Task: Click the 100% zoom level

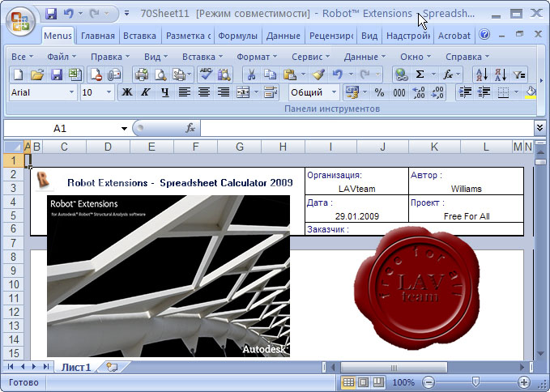Action: pyautogui.click(x=403, y=382)
